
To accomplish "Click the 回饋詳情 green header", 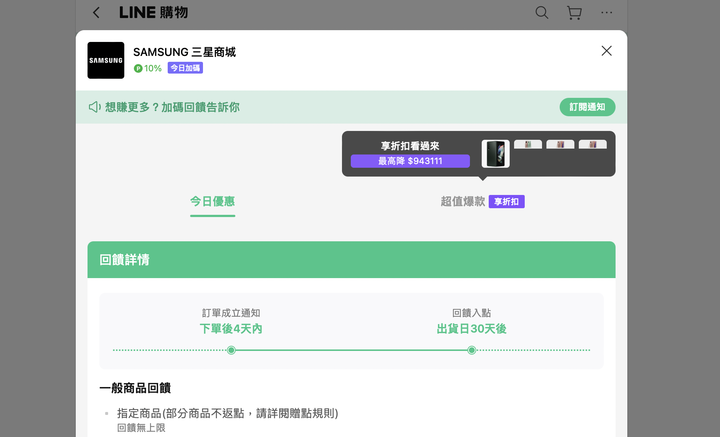I will pyautogui.click(x=351, y=260).
